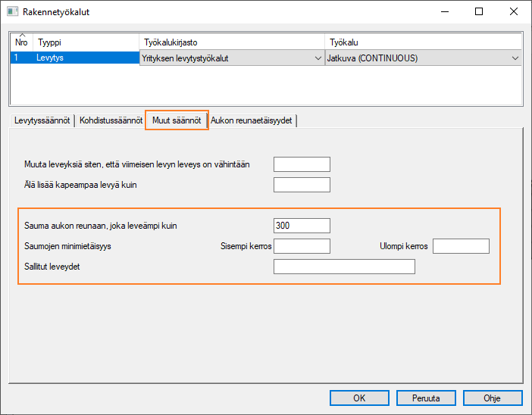Click the Rakennetyökalut window icon in title bar
Image resolution: width=532 pixels, height=415 pixels.
pos(13,12)
